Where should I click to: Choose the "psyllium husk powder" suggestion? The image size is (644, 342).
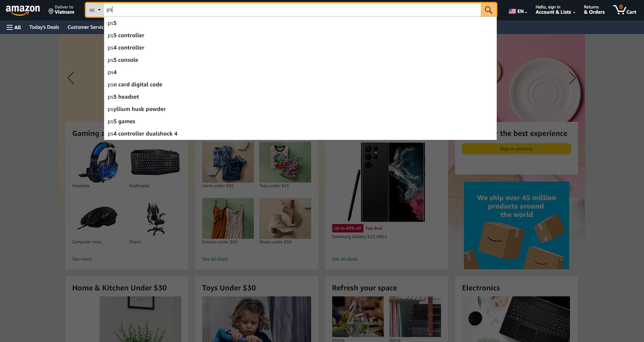[x=137, y=109]
